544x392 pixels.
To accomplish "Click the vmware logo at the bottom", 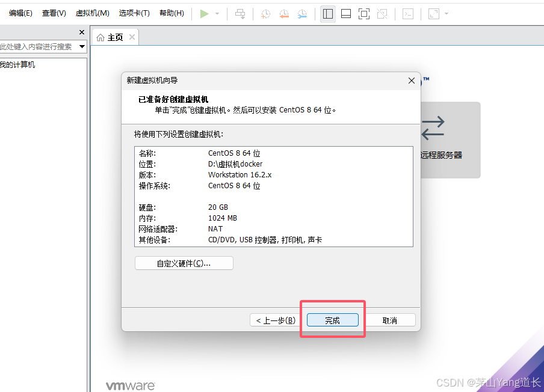I will click(131, 386).
